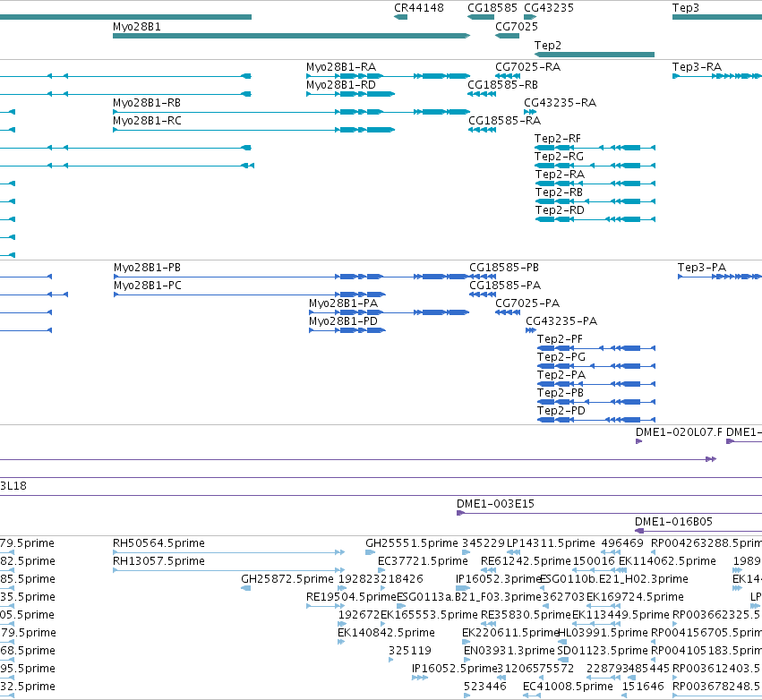Select the Tep2-RG transcript label
The image size is (762, 700).
point(559,157)
